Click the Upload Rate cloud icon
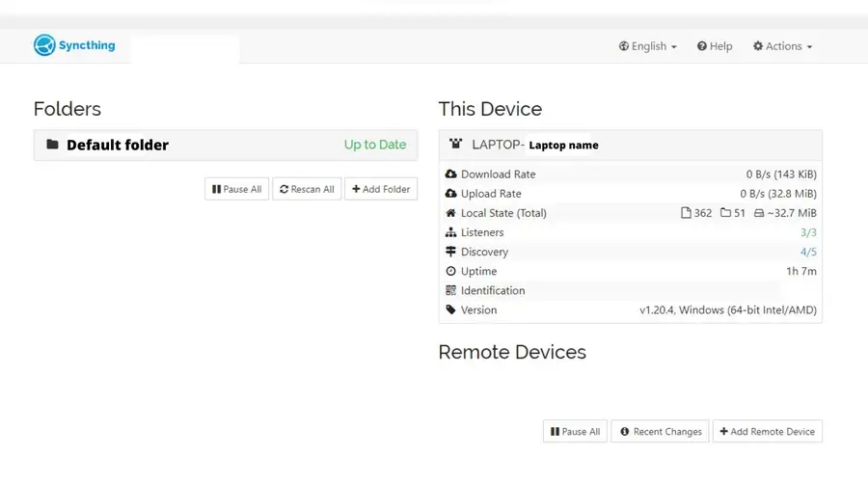868x482 pixels. coord(450,194)
